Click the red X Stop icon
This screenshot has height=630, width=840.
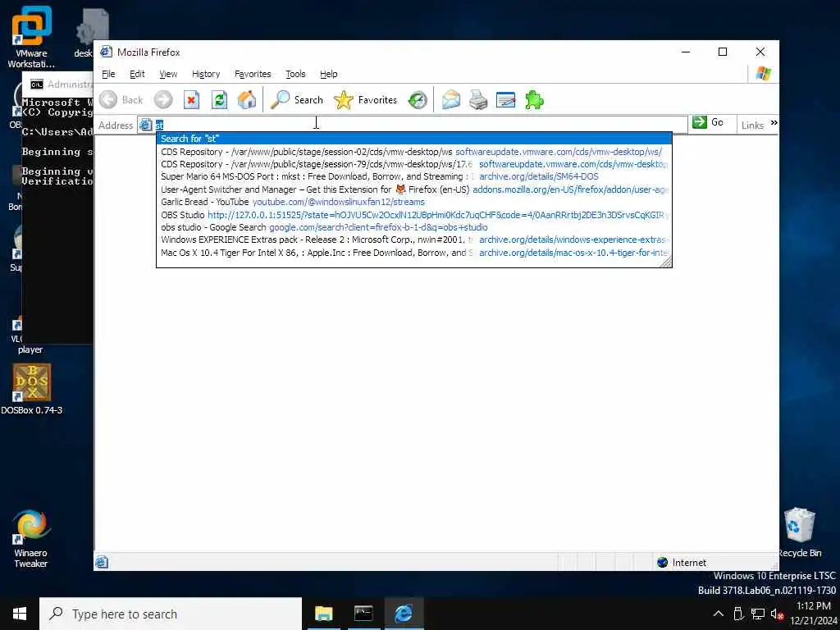pyautogui.click(x=191, y=99)
